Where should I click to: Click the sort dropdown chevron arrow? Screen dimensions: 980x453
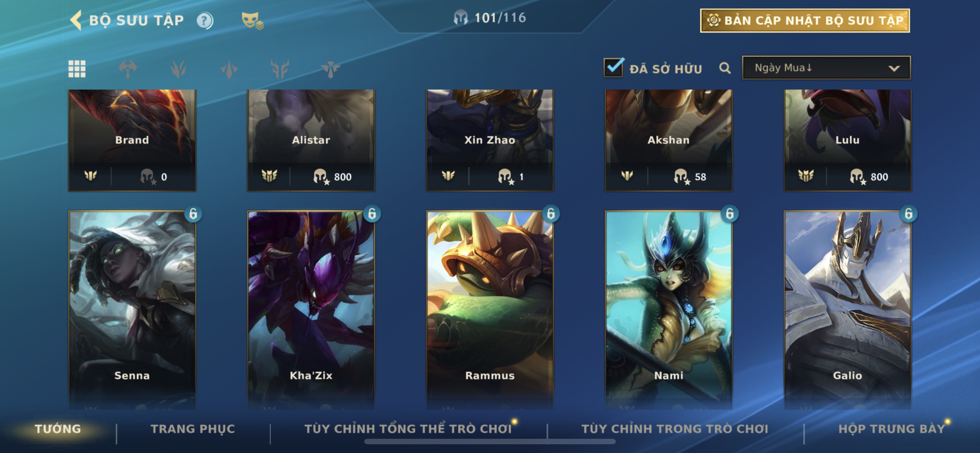coord(894,69)
